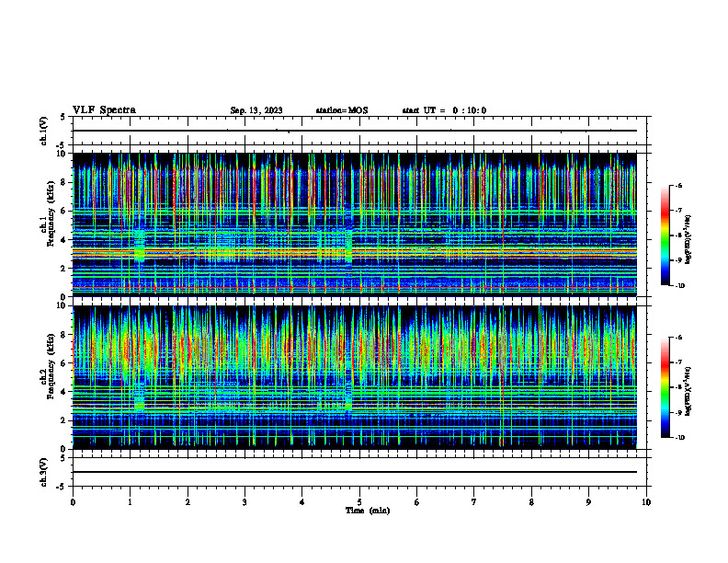Click the time-axis tick label "3"
The width and height of the screenshot is (728, 563).
(x=245, y=502)
